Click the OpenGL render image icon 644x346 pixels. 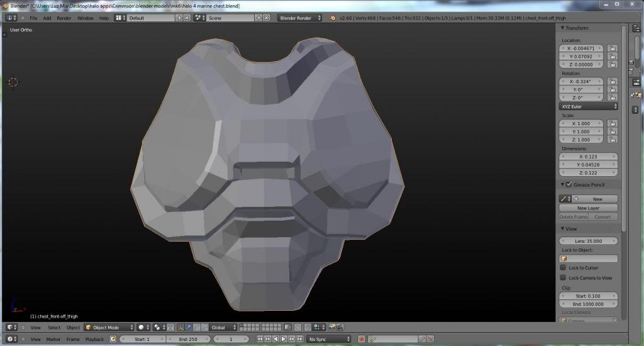pyautogui.click(x=332, y=328)
